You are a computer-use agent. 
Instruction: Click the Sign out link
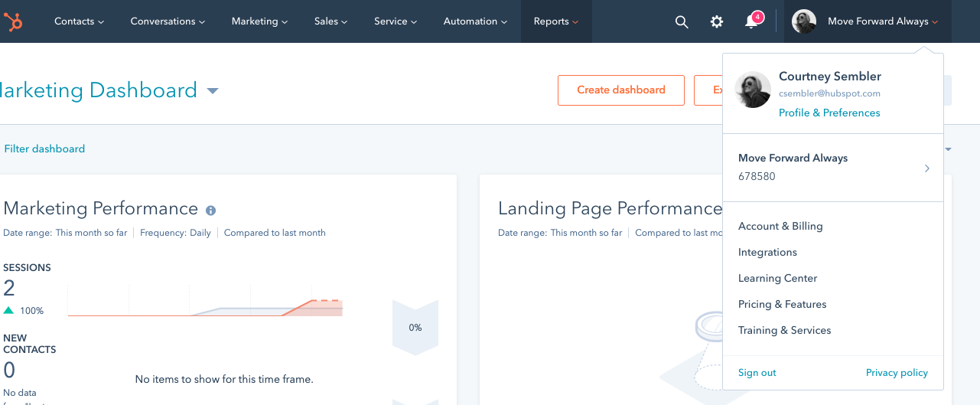pyautogui.click(x=757, y=373)
